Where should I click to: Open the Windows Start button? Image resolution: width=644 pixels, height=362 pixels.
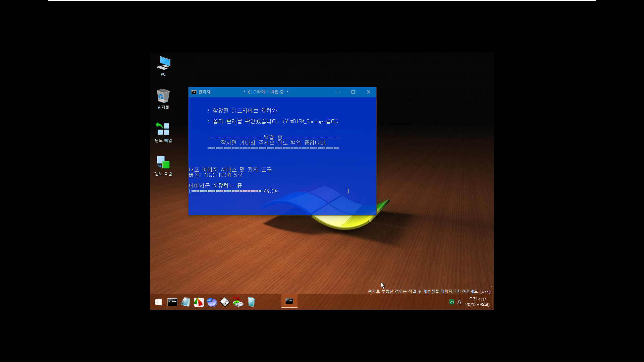pyautogui.click(x=158, y=302)
